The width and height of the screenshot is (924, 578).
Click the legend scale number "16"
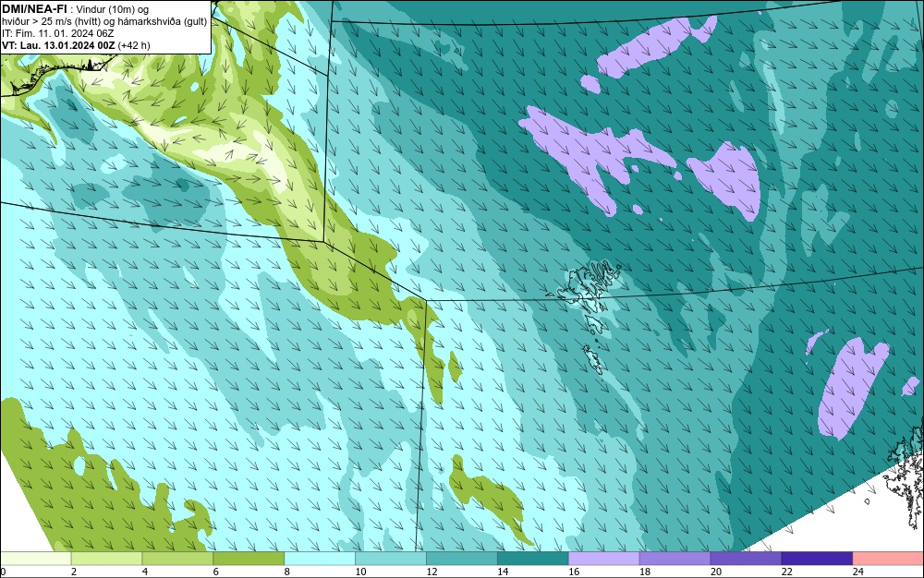coord(574,572)
